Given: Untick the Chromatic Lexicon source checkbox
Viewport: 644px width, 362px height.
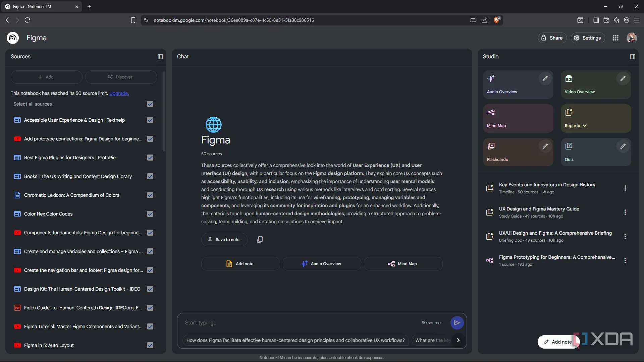Looking at the screenshot, I should tap(150, 195).
